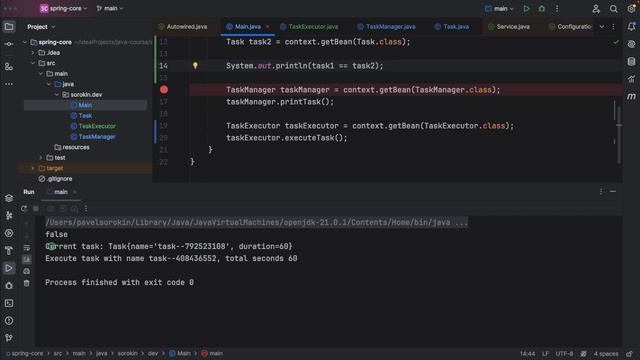Open the Notifications bell

point(631,27)
